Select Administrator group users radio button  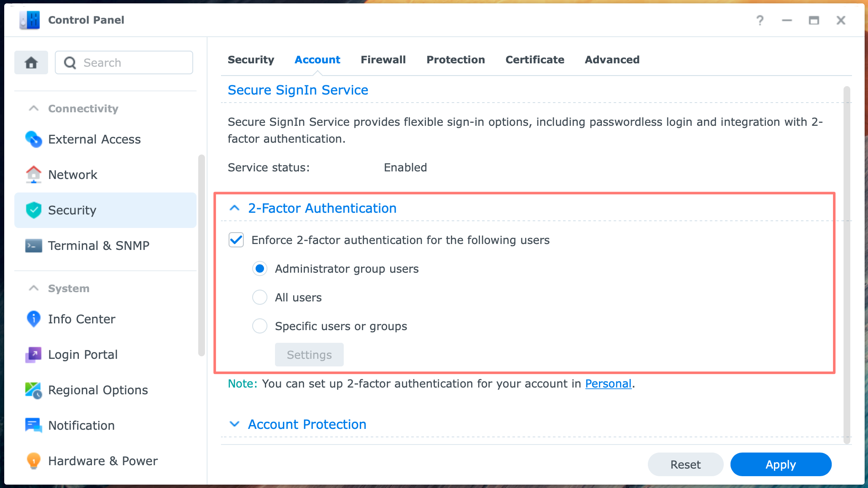pyautogui.click(x=260, y=268)
